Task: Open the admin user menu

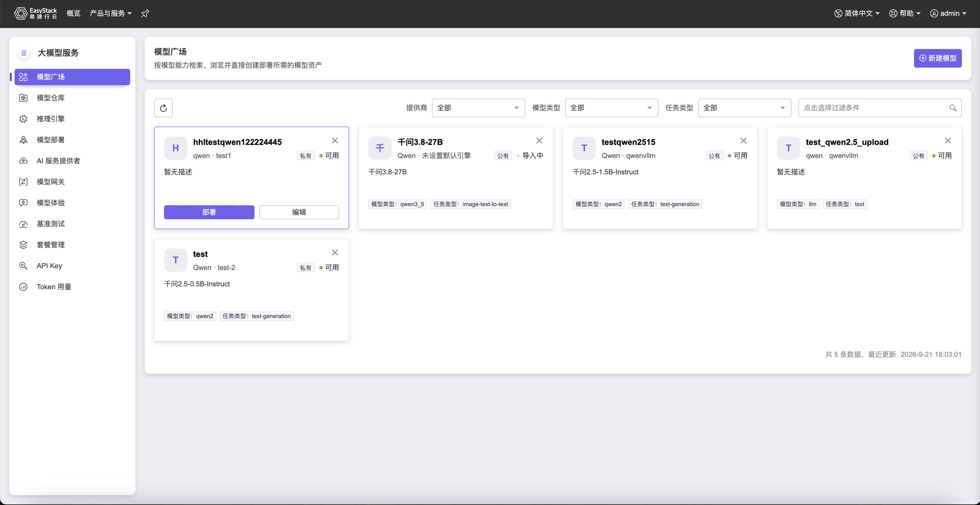Action: coord(948,13)
